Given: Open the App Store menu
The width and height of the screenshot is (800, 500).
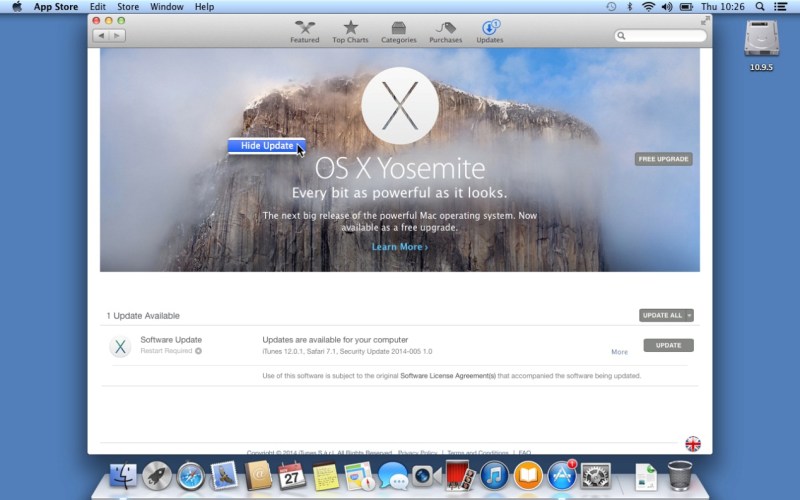Looking at the screenshot, I should coord(56,7).
